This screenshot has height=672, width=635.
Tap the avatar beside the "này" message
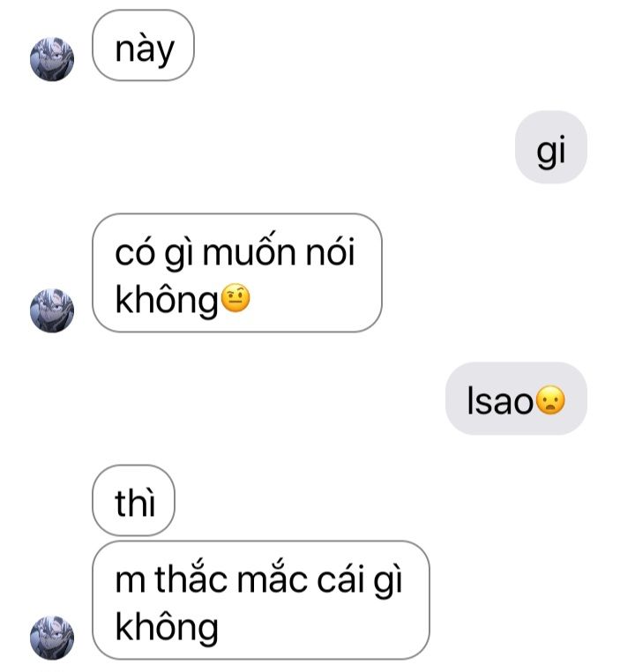coord(52,59)
